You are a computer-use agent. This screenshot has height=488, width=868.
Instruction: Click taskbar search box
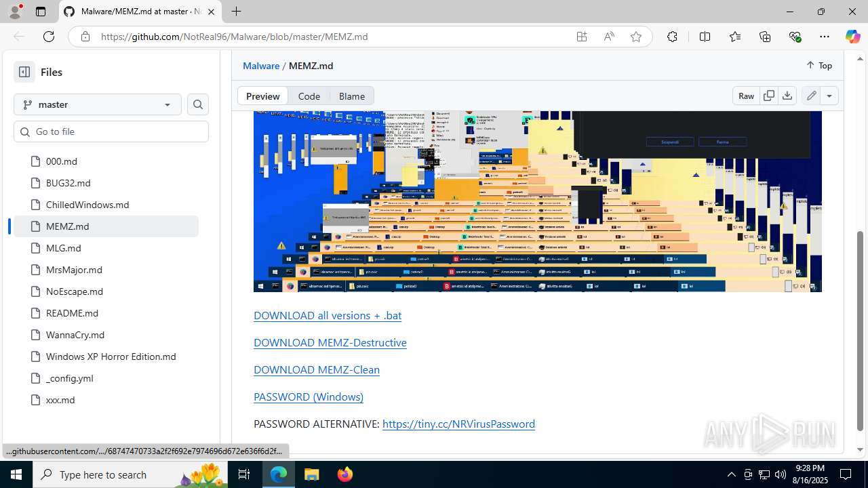(131, 474)
